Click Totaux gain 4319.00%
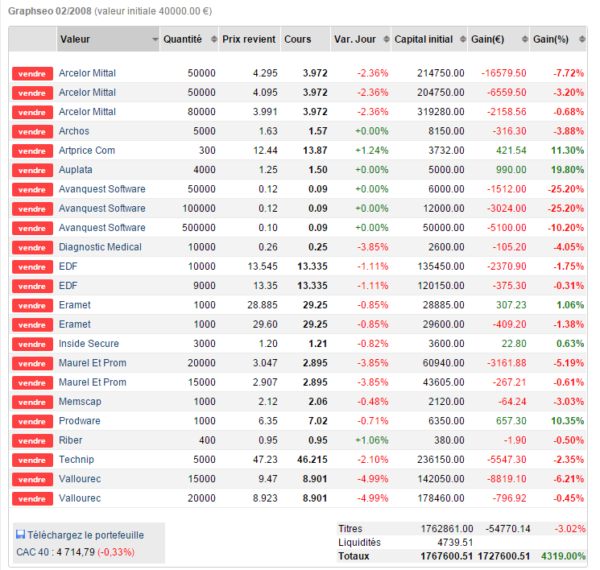 563,556
